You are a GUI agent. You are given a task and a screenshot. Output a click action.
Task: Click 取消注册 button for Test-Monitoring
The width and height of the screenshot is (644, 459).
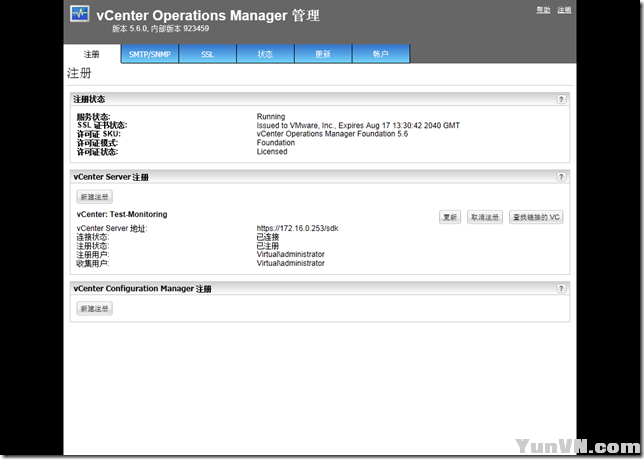(485, 217)
